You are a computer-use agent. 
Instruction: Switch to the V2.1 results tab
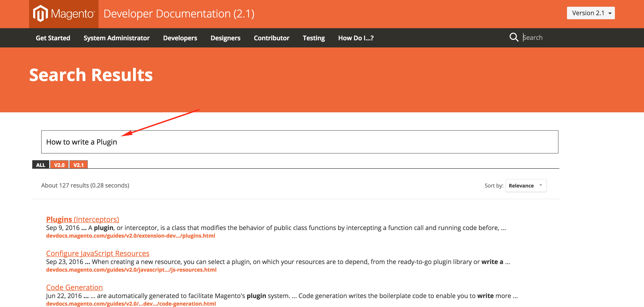tap(79, 165)
